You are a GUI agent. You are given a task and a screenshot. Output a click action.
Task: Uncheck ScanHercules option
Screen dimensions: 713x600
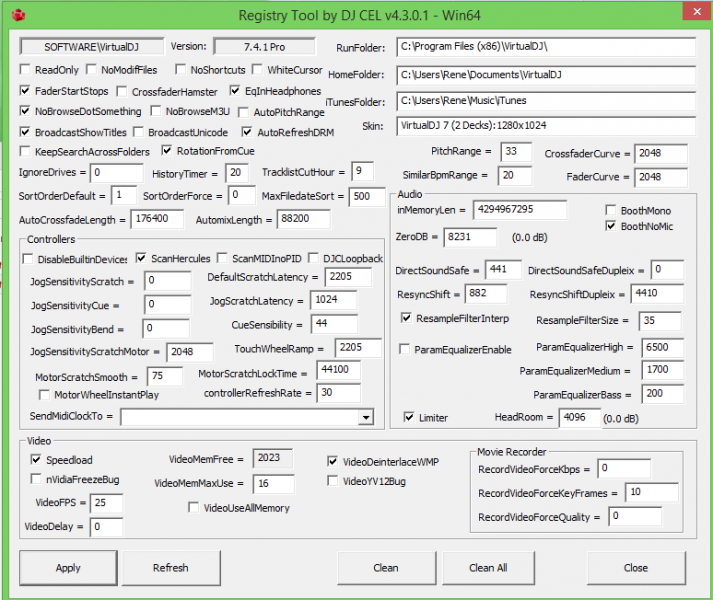point(141,258)
